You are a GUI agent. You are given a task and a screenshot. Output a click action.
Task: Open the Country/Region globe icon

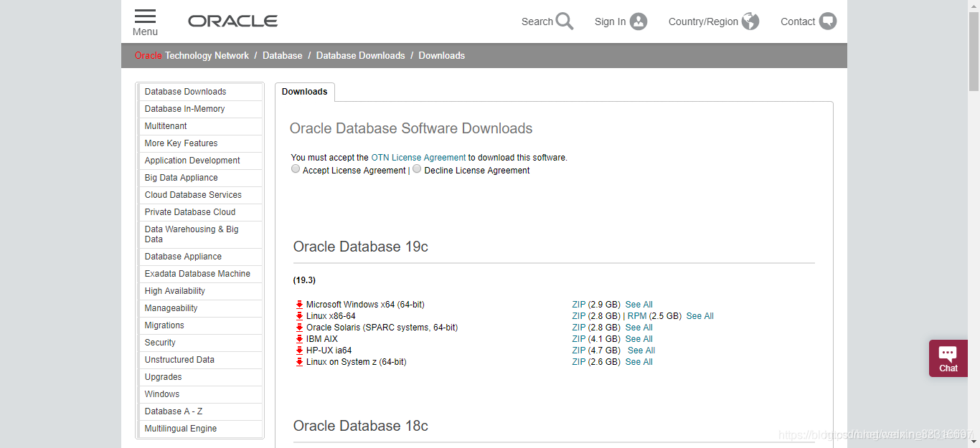coord(750,22)
